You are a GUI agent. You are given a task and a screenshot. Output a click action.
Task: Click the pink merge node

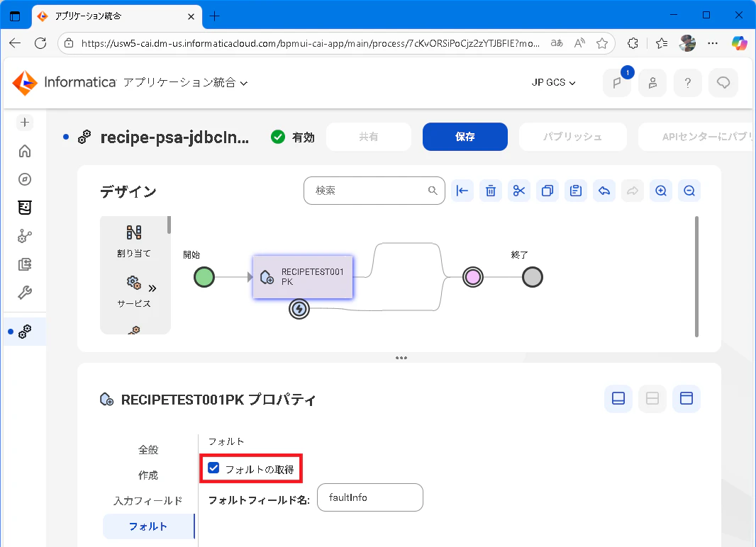coord(473,277)
